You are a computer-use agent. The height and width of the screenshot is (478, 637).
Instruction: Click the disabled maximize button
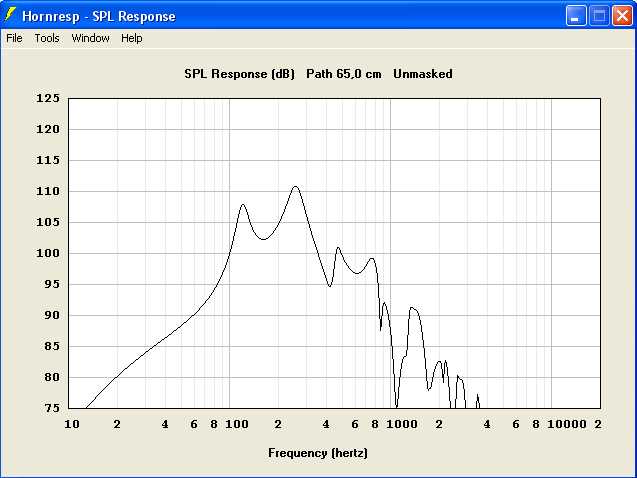click(x=599, y=16)
